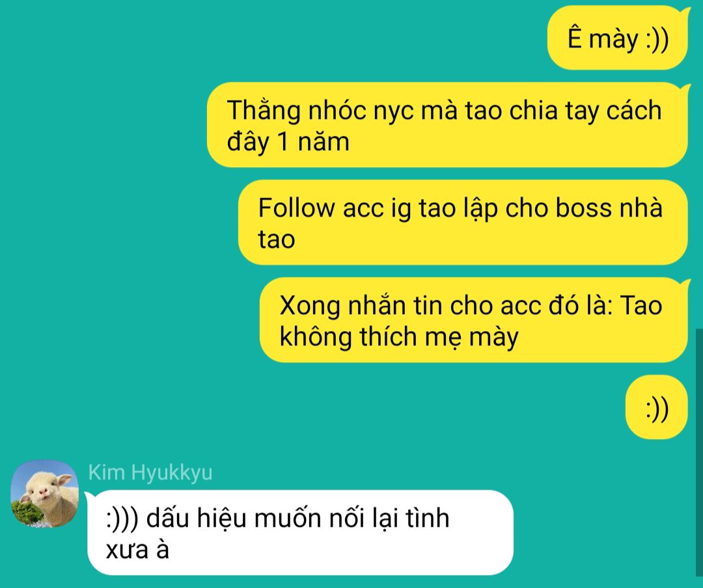Select the message starting "Thằng nhóc nyc"
Viewport: 703px width, 588px height.
click(x=447, y=125)
